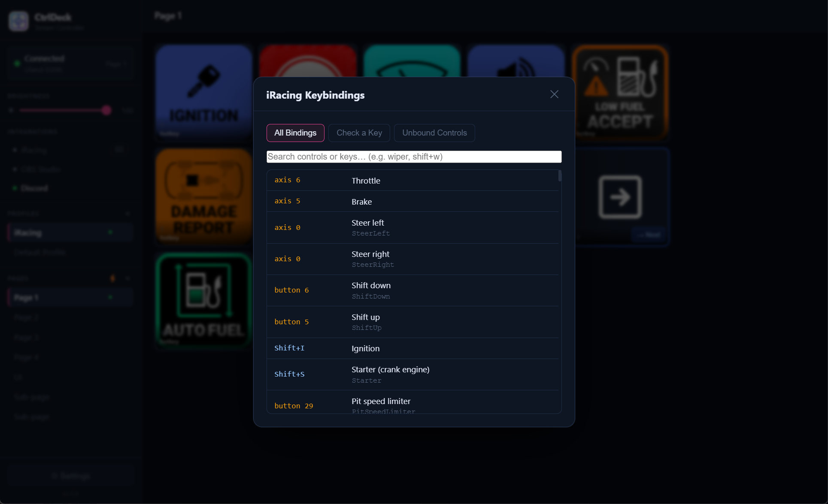
Task: Click the LOW FUEL ACCEPT deck button
Action: tap(620, 93)
